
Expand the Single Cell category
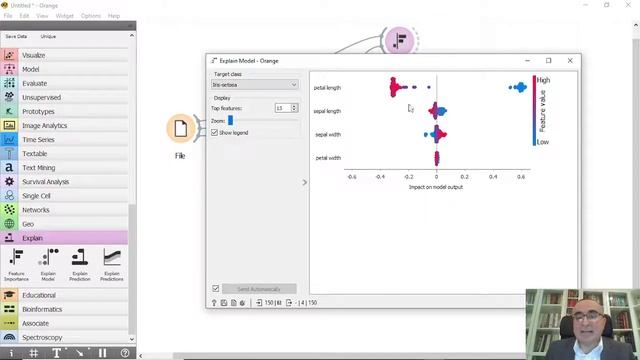pos(64,196)
